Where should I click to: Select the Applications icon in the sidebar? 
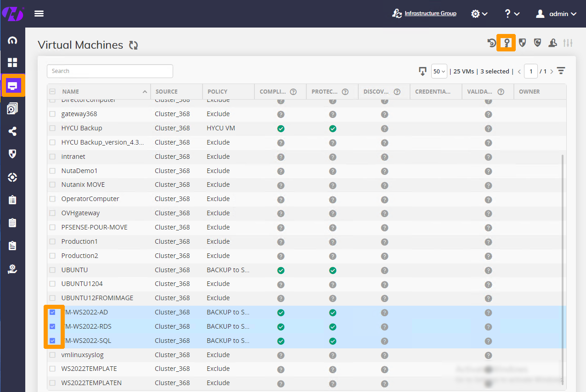[x=12, y=108]
